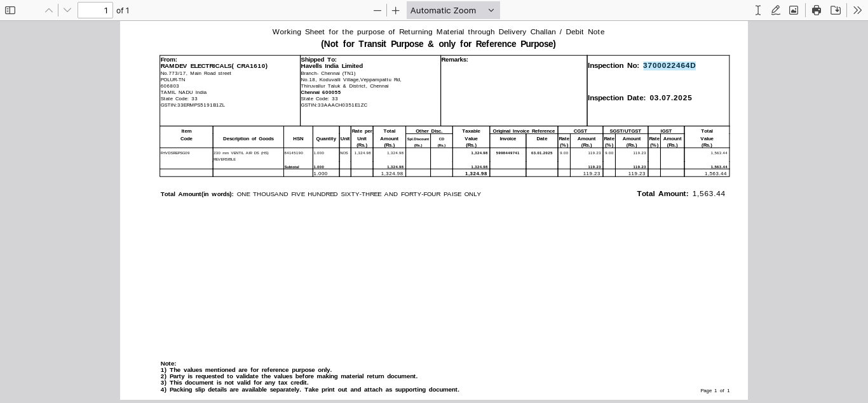The width and height of the screenshot is (868, 403).
Task: Zoom in with the plus icon
Action: (396, 10)
